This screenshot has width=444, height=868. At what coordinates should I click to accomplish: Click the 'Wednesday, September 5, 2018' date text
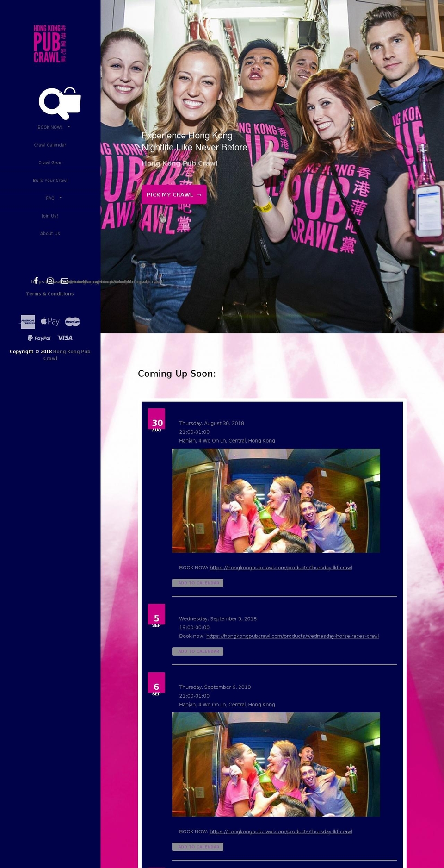[218, 618]
